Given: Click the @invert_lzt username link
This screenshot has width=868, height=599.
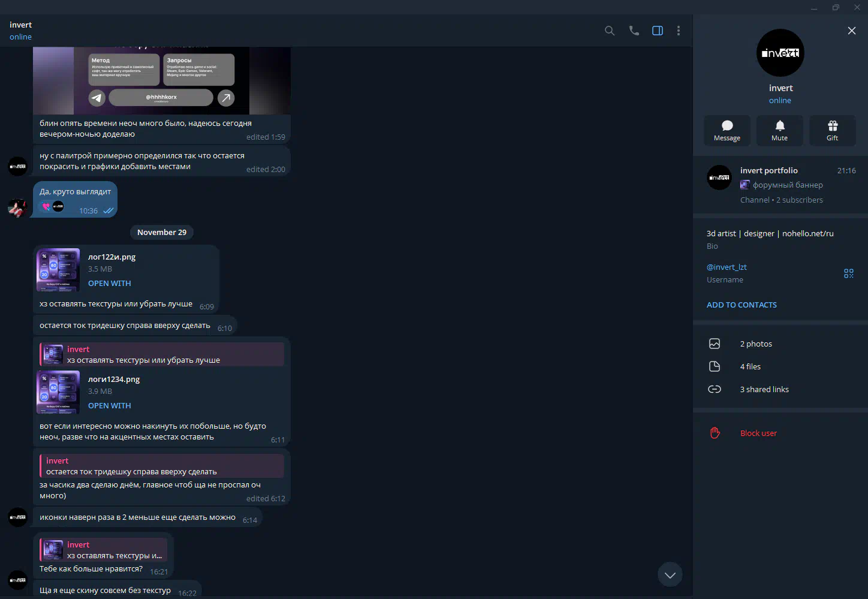Looking at the screenshot, I should click(x=727, y=267).
